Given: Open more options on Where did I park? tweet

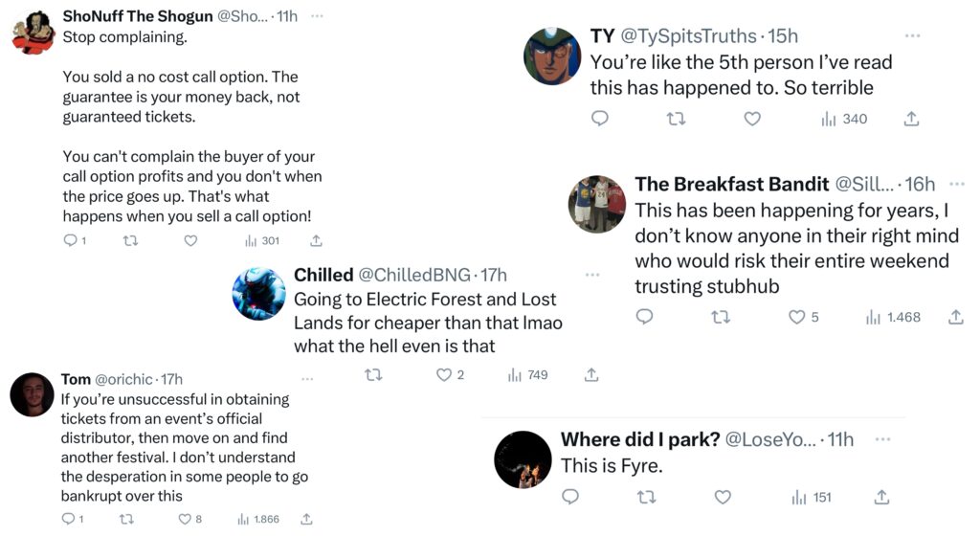Looking at the screenshot, I should point(881,439).
